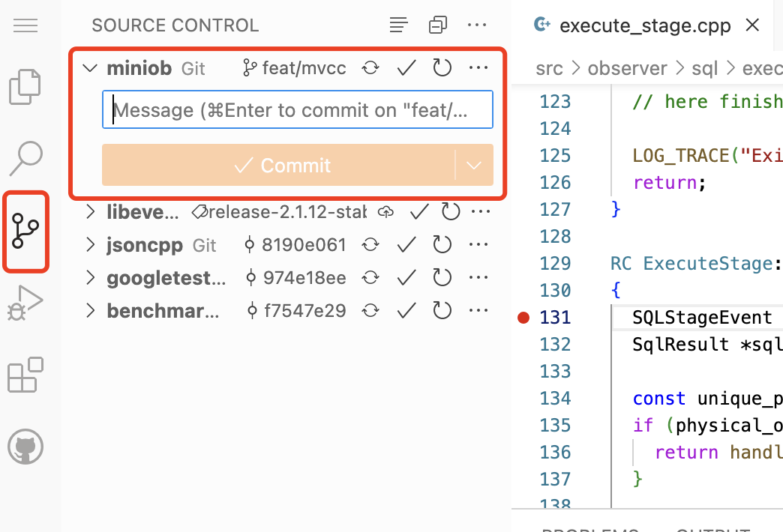Open Run and Debug view
Screen dimensions: 783x532
pos(25,303)
